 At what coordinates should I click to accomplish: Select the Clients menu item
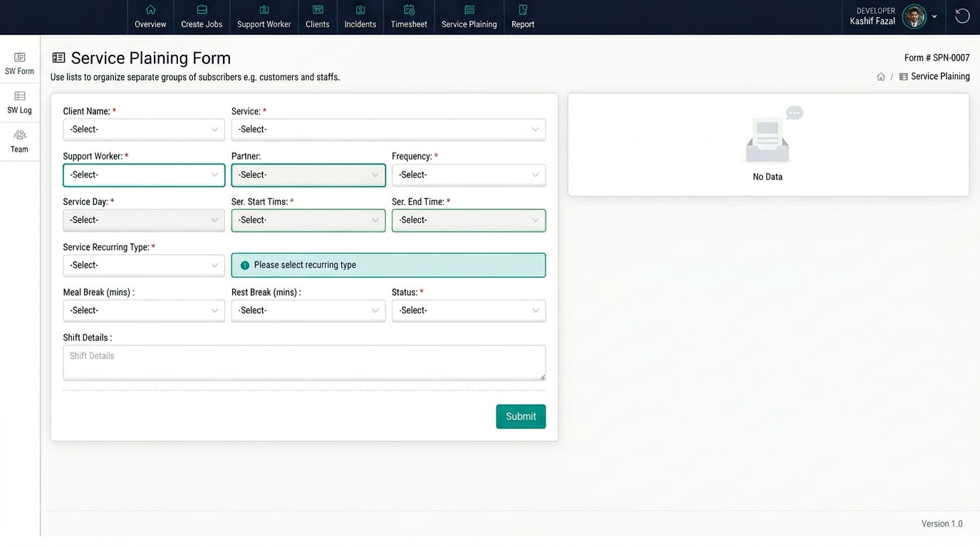[x=318, y=17]
